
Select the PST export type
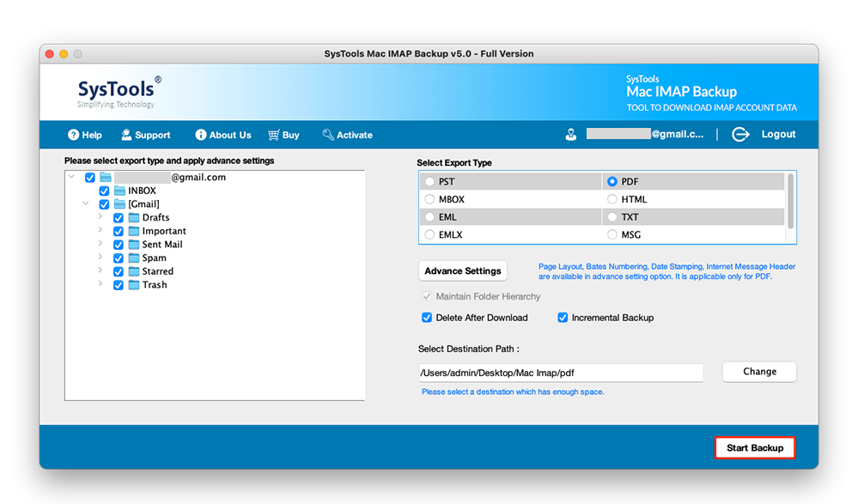tap(429, 182)
